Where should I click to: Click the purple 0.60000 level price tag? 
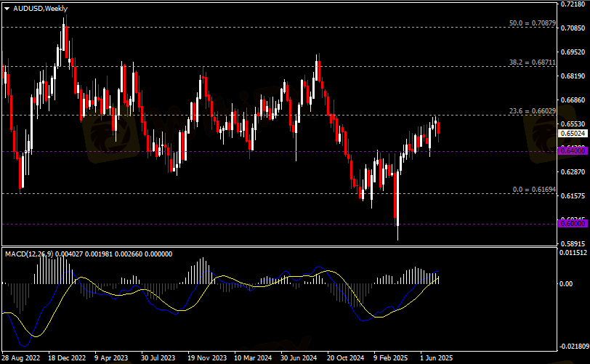pyautogui.click(x=573, y=224)
